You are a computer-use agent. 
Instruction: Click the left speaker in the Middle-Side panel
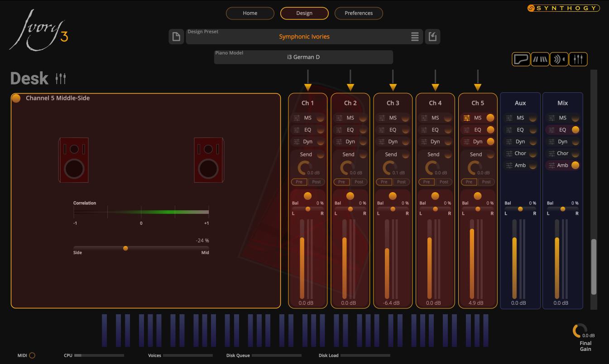[73, 160]
